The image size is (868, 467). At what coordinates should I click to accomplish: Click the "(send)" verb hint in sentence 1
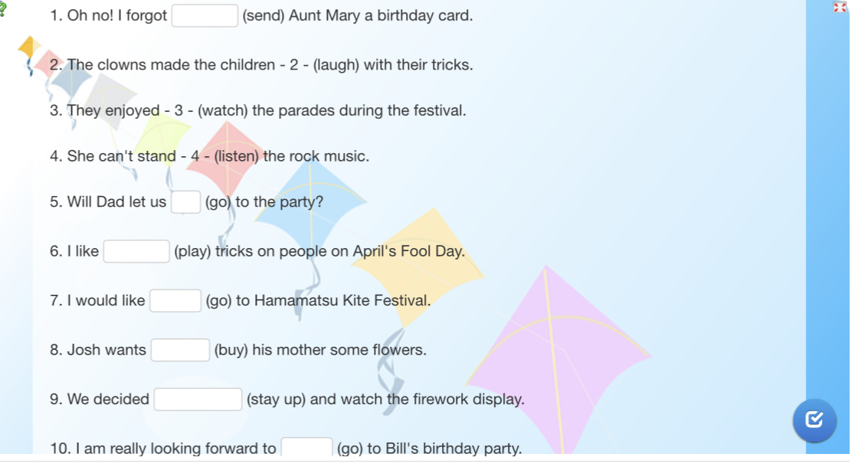[x=264, y=16]
